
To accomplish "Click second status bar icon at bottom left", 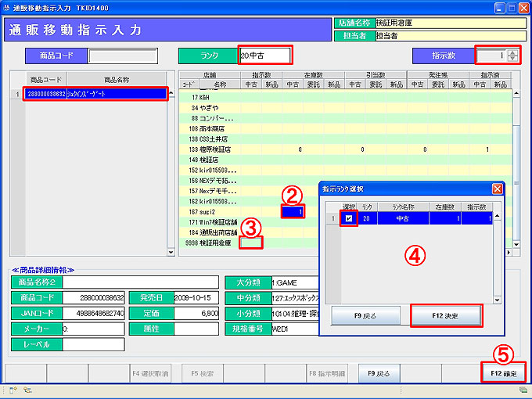I will (28, 390).
